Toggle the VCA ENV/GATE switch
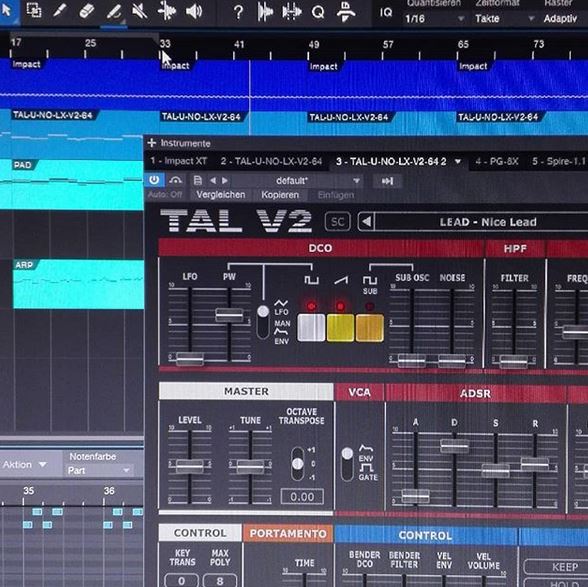 point(347,464)
